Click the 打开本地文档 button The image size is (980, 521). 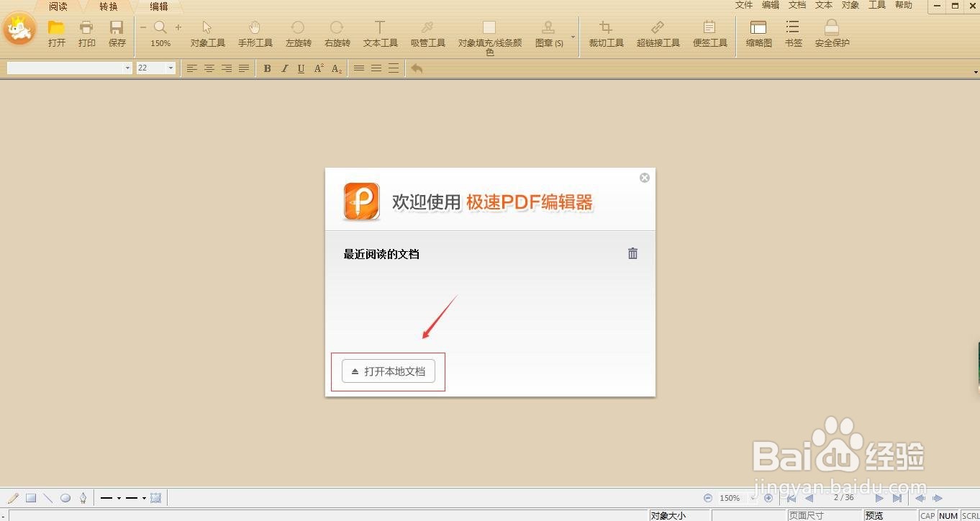[389, 371]
